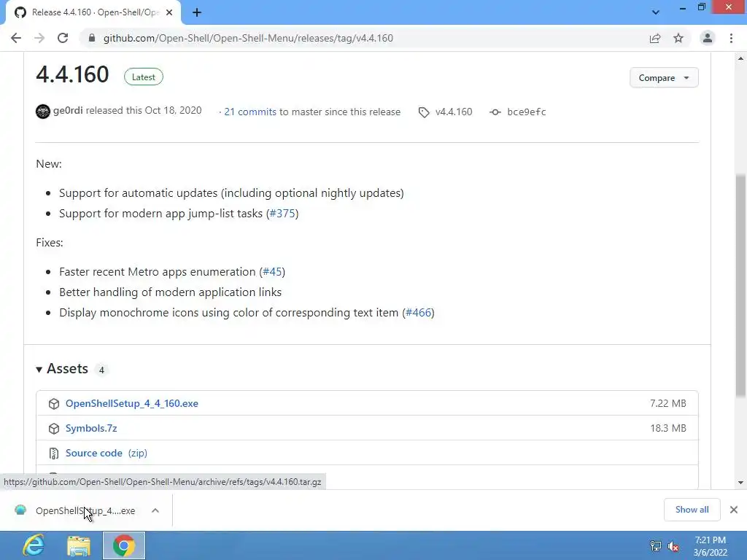747x560 pixels.
Task: Click the Assets count badge 4
Action: pyautogui.click(x=101, y=370)
